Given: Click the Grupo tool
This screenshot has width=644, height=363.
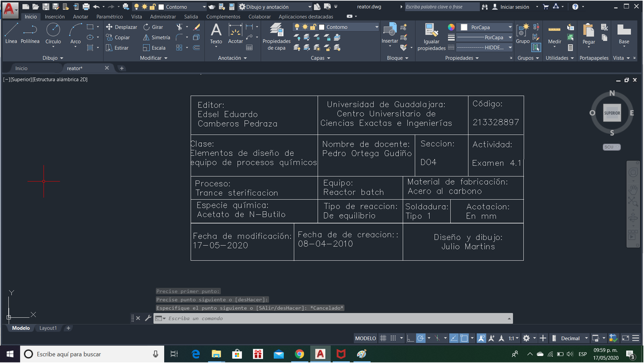Looking at the screenshot, I should 522,33.
